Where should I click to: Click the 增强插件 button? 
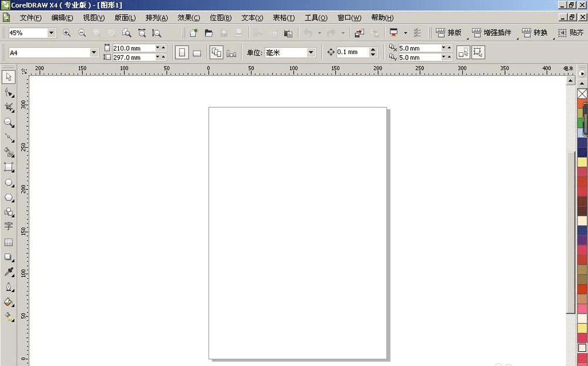tap(492, 33)
